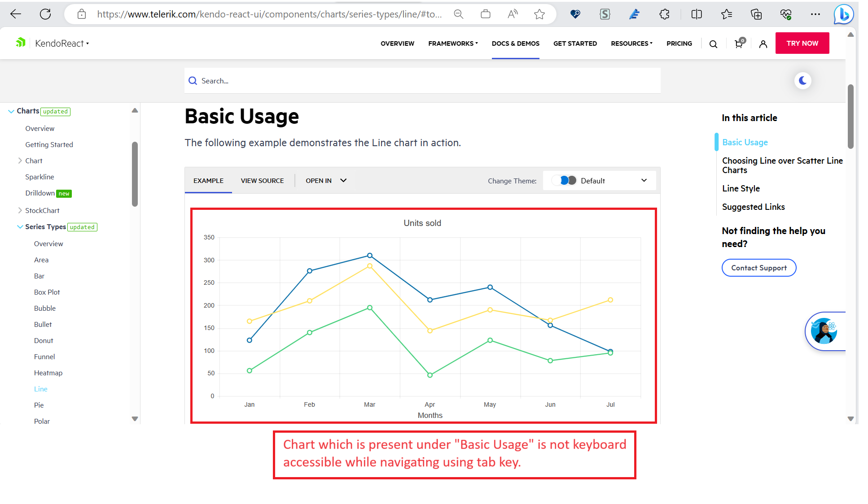Launch the Bing chat assistant icon
Screen dimensions: 868x504
click(843, 14)
